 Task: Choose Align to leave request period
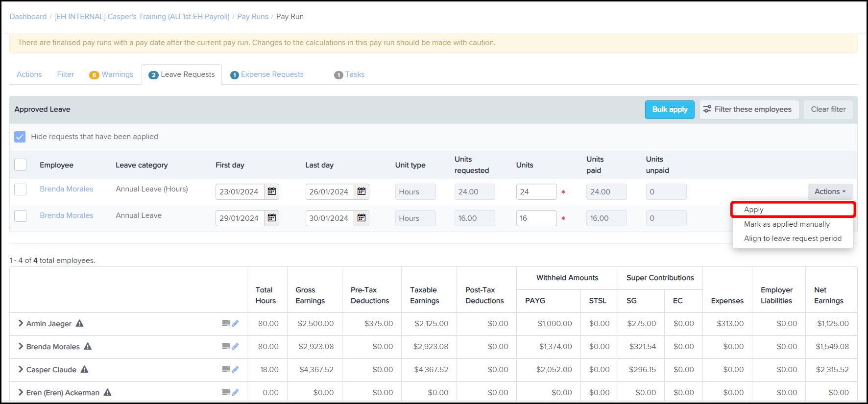[793, 238]
